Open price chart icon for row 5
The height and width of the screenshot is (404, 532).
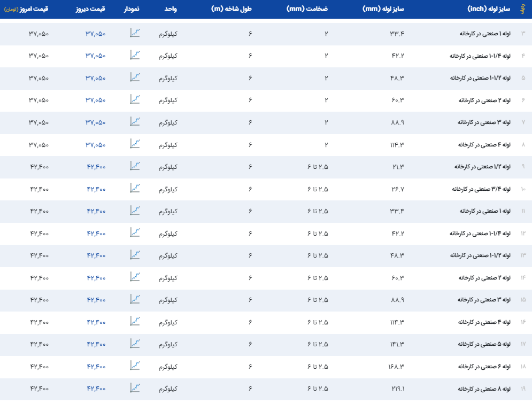pos(135,77)
